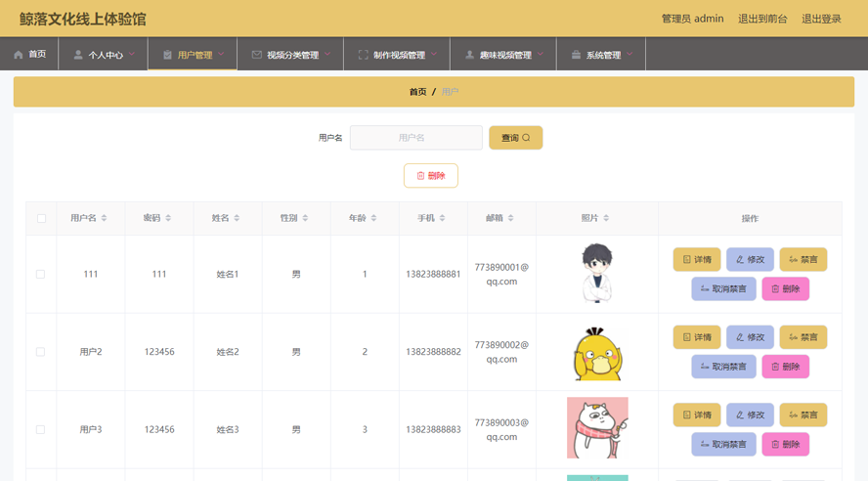Click 禁言 for 用户3
Image resolution: width=868 pixels, height=481 pixels.
(803, 415)
